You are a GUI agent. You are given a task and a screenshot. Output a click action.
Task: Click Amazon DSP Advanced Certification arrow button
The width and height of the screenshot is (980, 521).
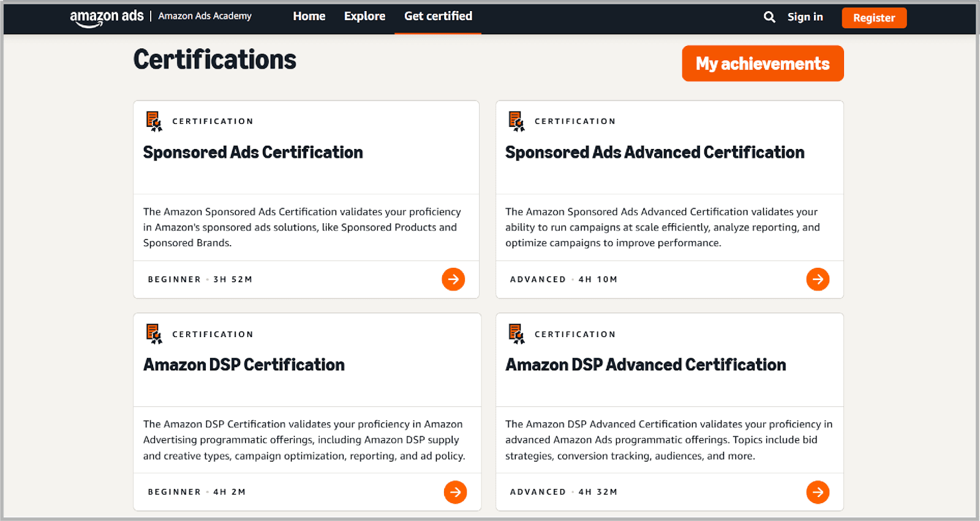pos(818,492)
